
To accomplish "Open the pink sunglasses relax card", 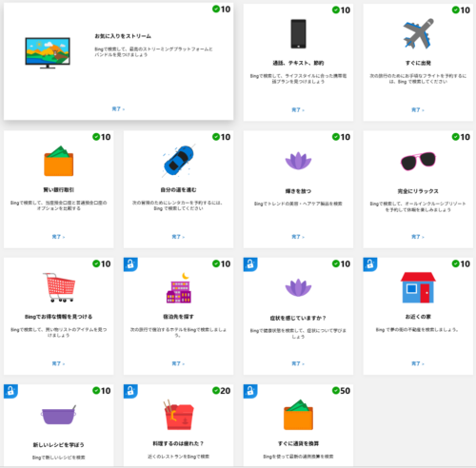I will tap(418, 189).
